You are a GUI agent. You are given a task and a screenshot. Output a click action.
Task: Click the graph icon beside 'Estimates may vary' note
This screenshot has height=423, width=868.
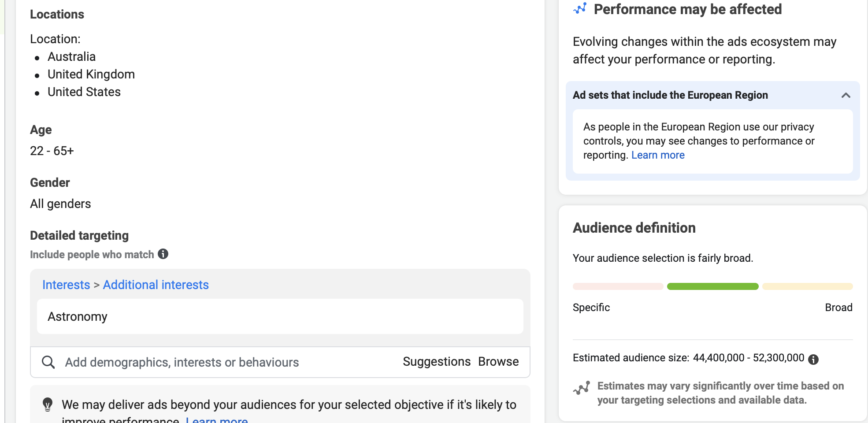(582, 388)
